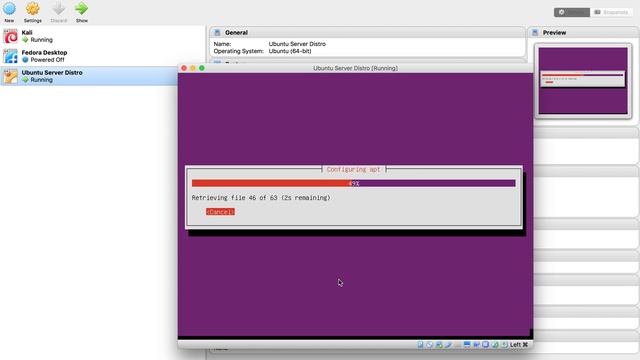Image resolution: width=640 pixels, height=360 pixels.
Task: Click Ubuntu Server Distro's Running status icon
Action: [25, 80]
